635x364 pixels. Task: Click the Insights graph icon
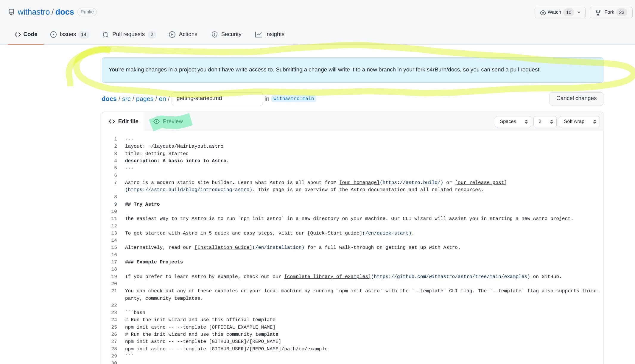[x=258, y=35]
